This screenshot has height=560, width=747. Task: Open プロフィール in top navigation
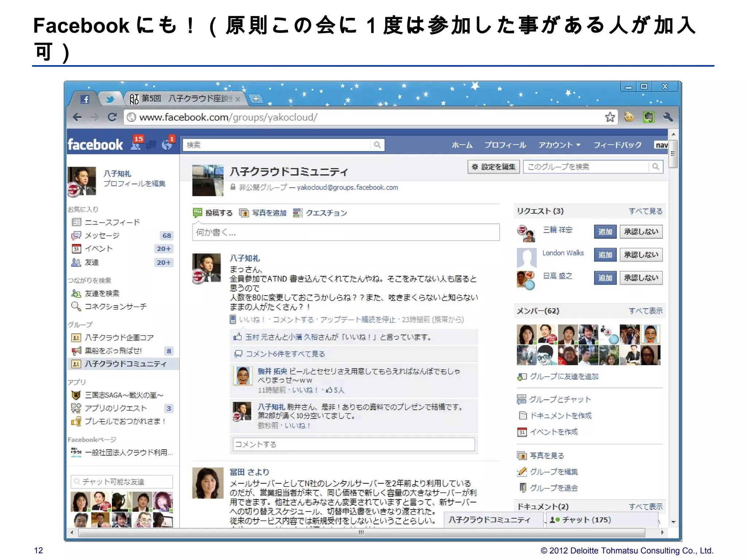pos(505,145)
